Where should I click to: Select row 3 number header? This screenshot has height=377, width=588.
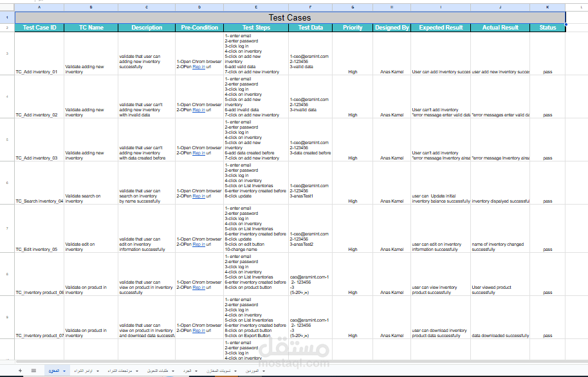pyautogui.click(x=7, y=53)
